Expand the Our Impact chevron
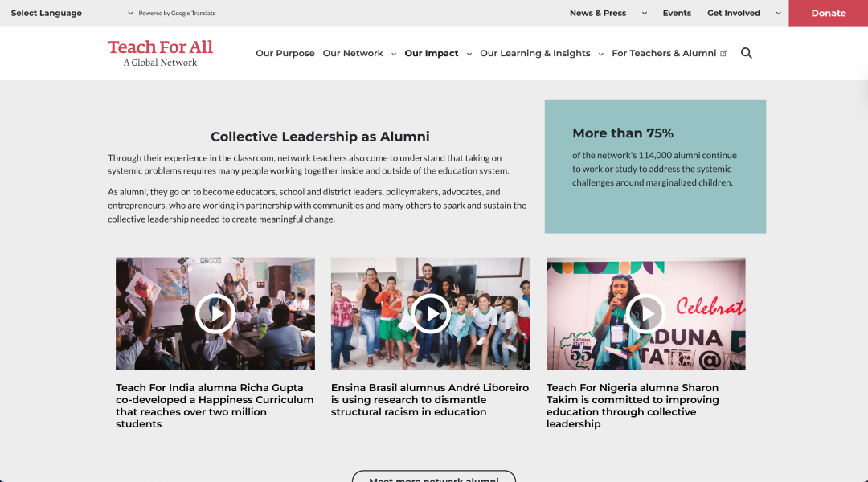 coord(469,55)
